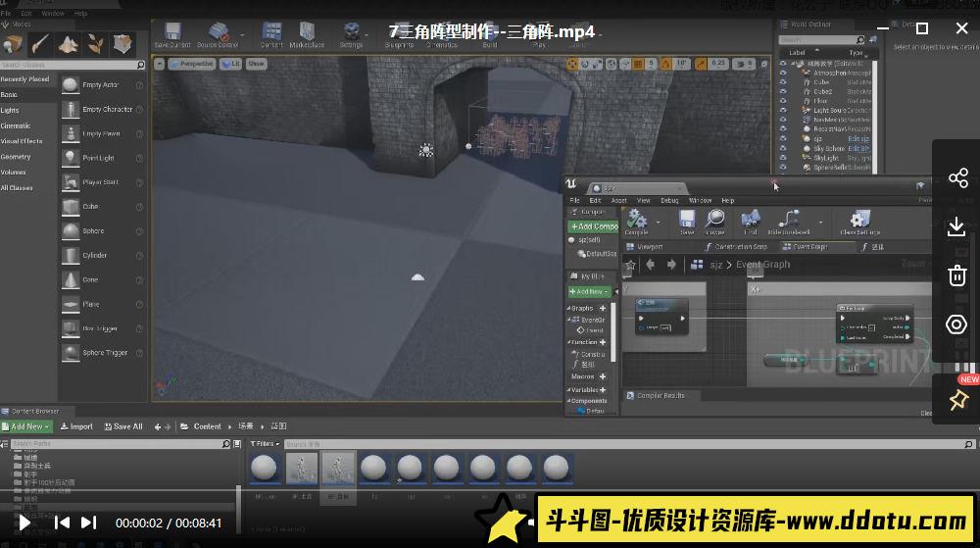Open the Filters dropdown in Content Browser
The height and width of the screenshot is (548, 980).
(x=265, y=444)
